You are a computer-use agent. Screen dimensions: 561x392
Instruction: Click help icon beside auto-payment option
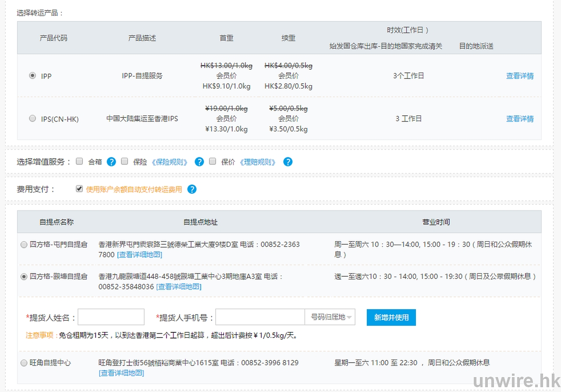coord(192,189)
